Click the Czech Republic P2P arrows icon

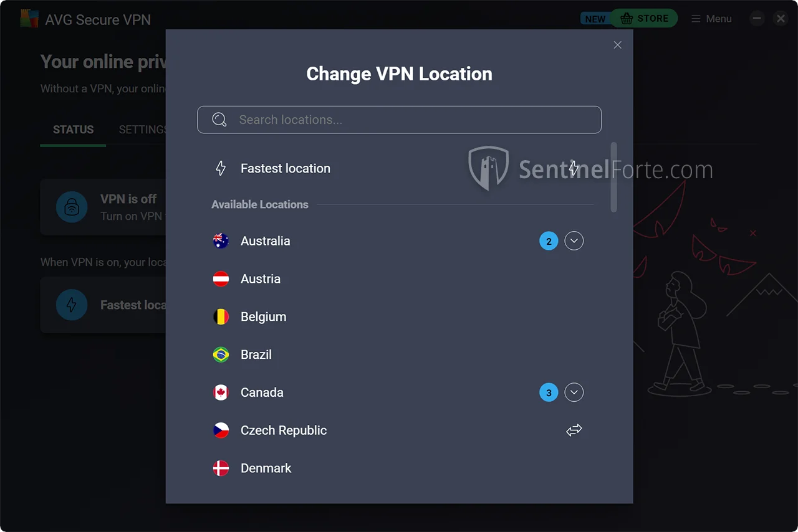pyautogui.click(x=574, y=430)
